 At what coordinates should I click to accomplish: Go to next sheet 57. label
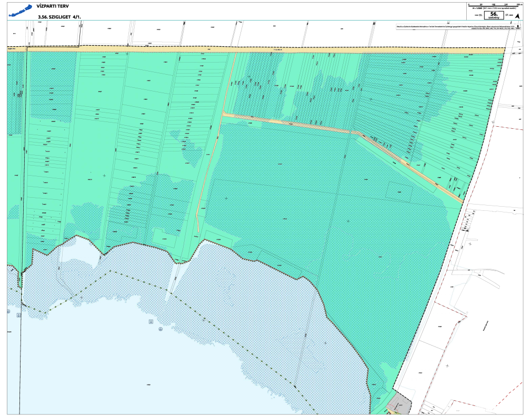508,16
